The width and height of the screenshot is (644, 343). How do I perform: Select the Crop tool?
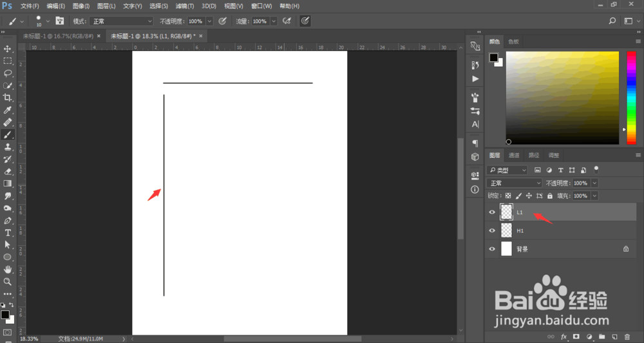(x=7, y=98)
